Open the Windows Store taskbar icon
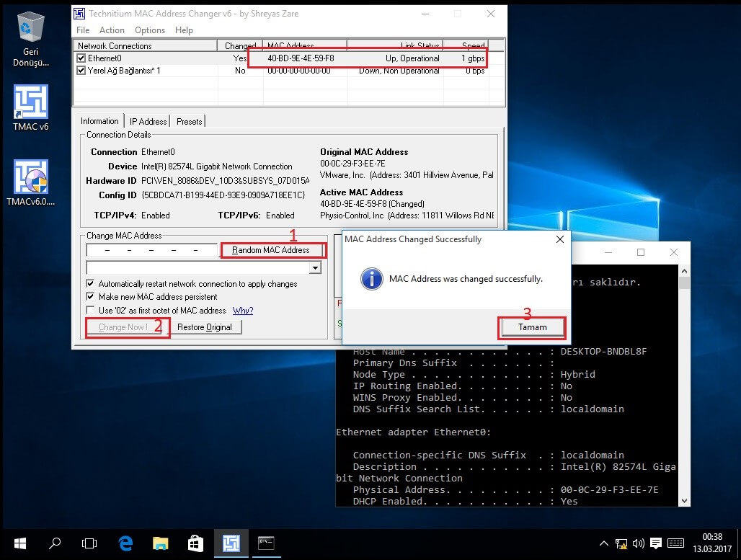Image resolution: width=741 pixels, height=560 pixels. click(x=195, y=543)
